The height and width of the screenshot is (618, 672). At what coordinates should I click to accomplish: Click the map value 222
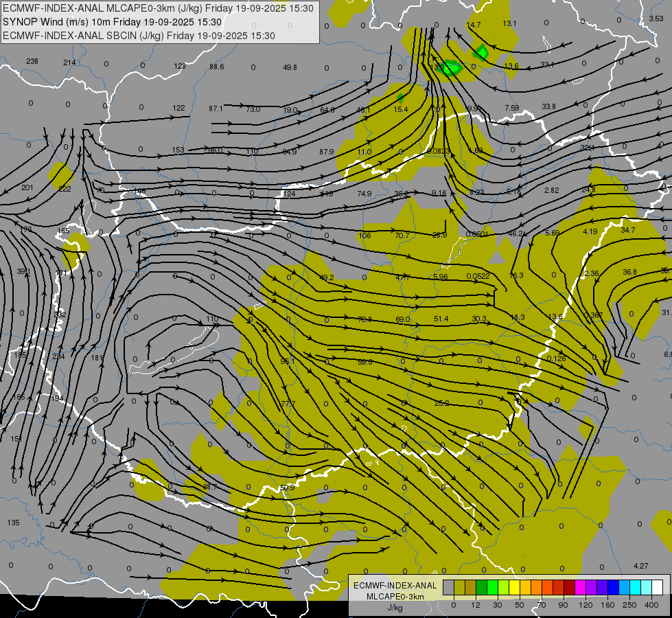click(x=65, y=189)
